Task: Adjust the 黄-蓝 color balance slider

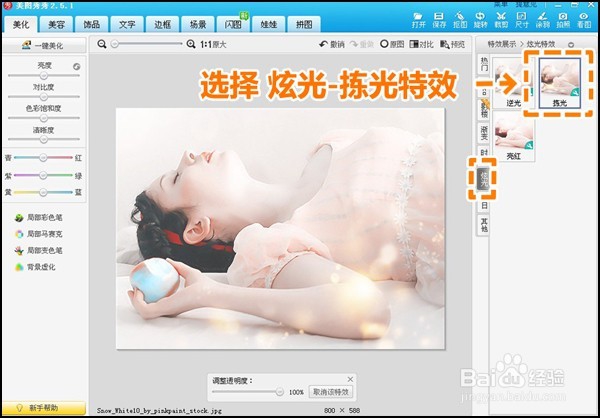Action: tap(43, 192)
